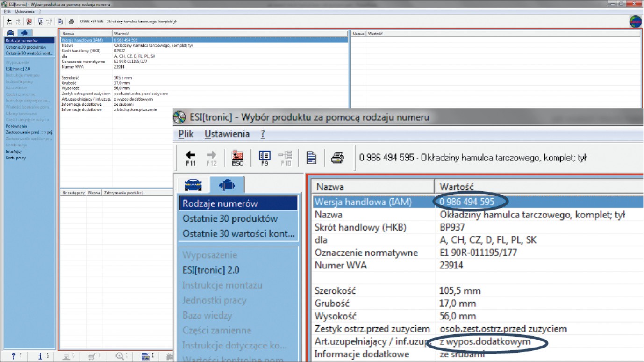Click the large ESC exit icon in enlarged toolbar
The width and height of the screenshot is (644, 362).
[237, 158]
